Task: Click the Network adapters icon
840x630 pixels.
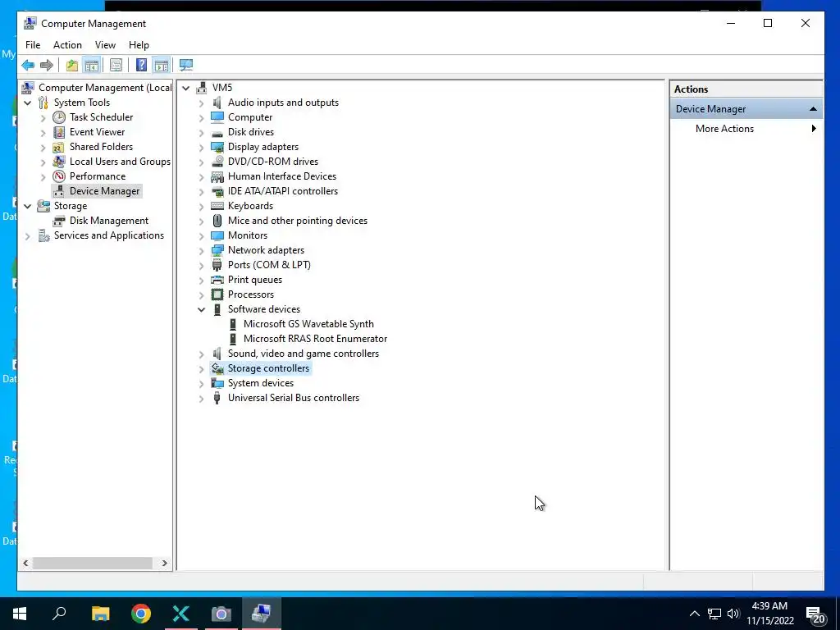Action: coord(217,250)
